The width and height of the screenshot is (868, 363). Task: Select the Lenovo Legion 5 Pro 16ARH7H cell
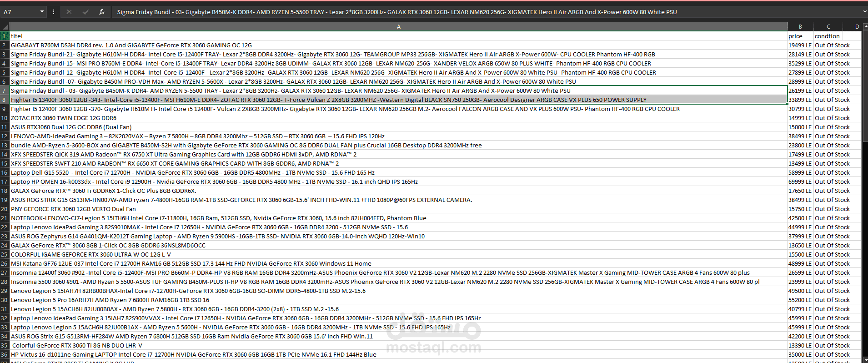(x=398, y=300)
